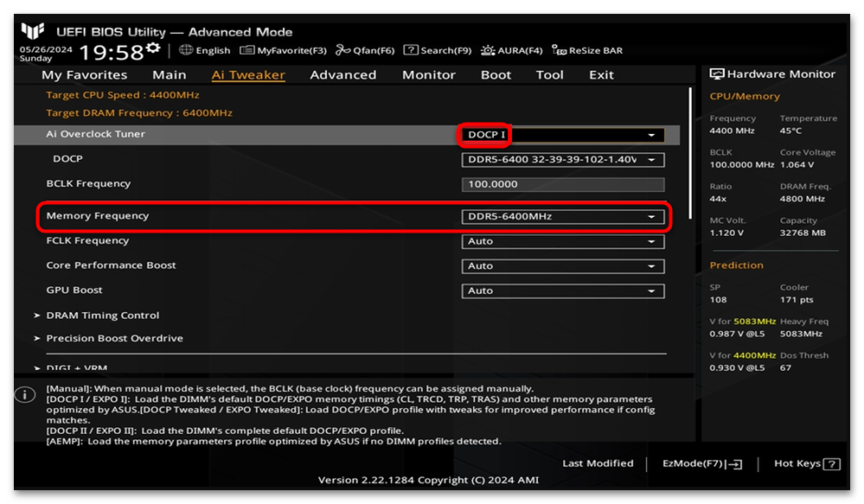The height and width of the screenshot is (504, 864).
Task: Click the Last Modified button
Action: pyautogui.click(x=598, y=464)
